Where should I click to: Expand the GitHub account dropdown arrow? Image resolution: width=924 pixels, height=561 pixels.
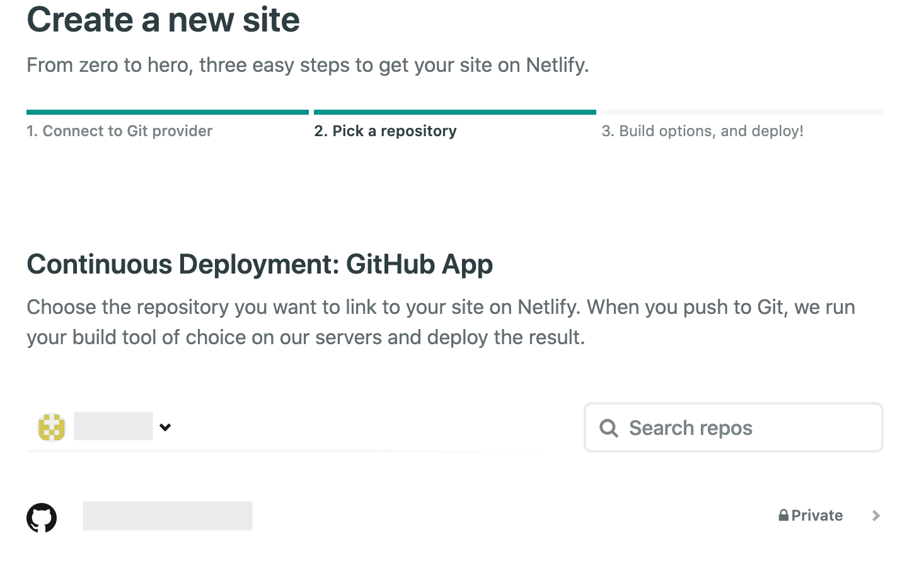coord(165,427)
